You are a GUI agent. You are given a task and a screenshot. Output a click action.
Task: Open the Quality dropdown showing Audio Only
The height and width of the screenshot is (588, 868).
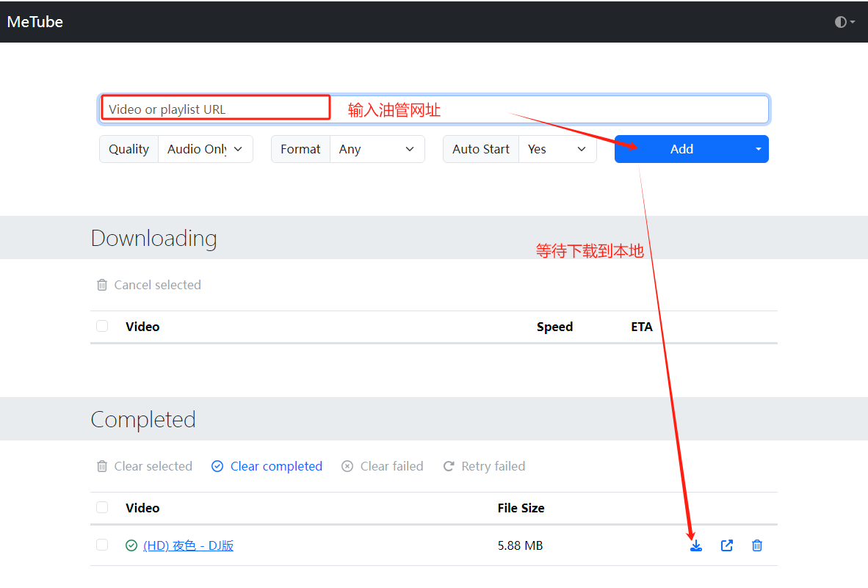click(205, 149)
